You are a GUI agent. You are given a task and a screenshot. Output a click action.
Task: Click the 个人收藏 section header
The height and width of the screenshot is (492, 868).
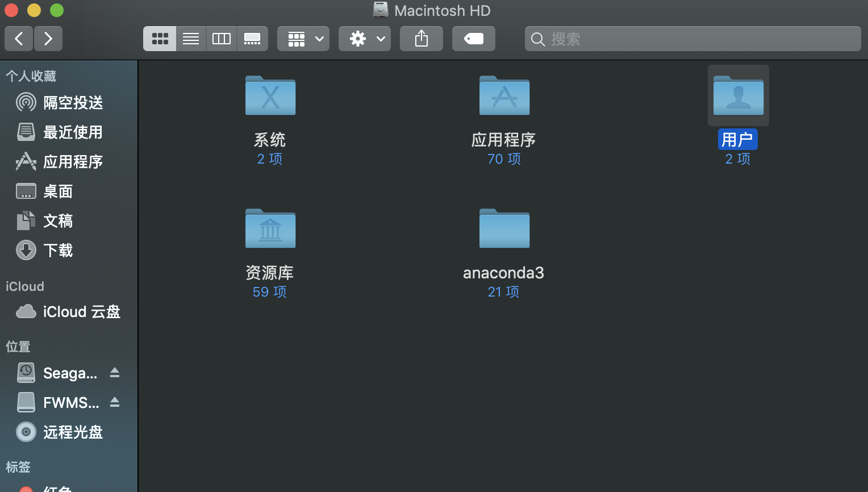tap(31, 76)
